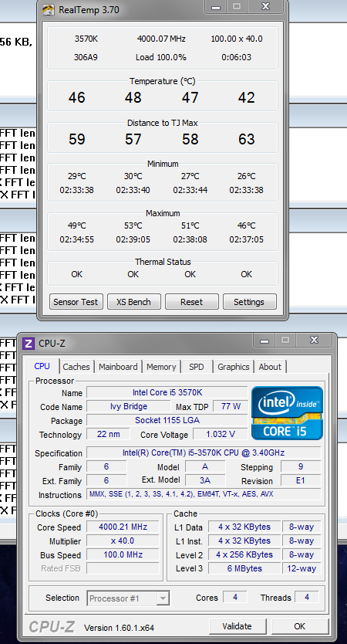Click the Revision value E1
This screenshot has width=347, height=644.
pyautogui.click(x=301, y=480)
